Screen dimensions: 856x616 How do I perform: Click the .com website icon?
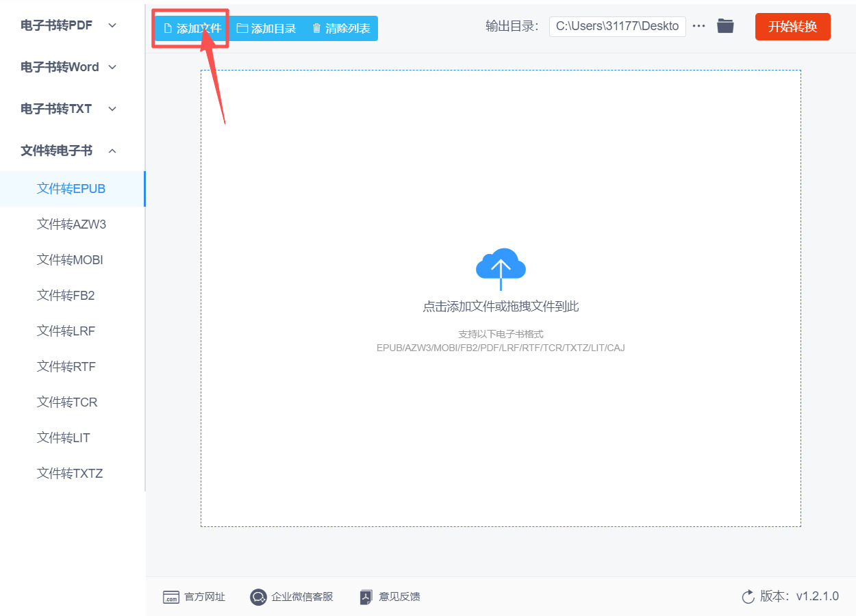pos(171,598)
